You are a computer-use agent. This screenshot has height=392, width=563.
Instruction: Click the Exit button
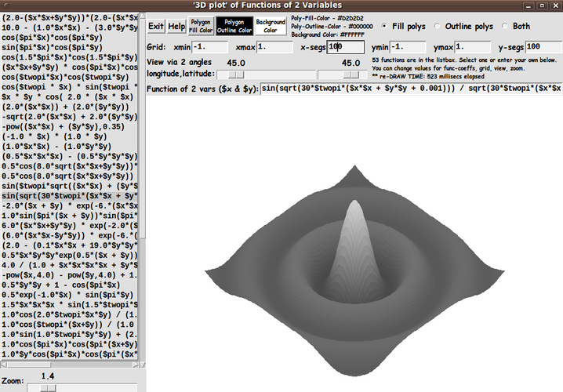coord(156,26)
